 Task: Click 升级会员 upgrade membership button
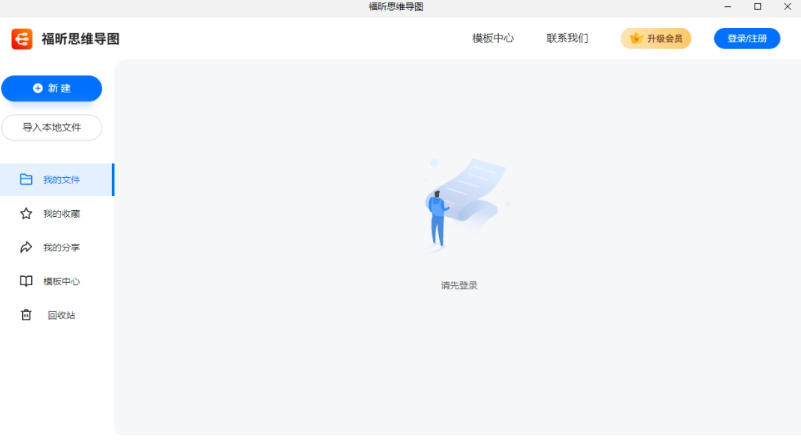656,38
